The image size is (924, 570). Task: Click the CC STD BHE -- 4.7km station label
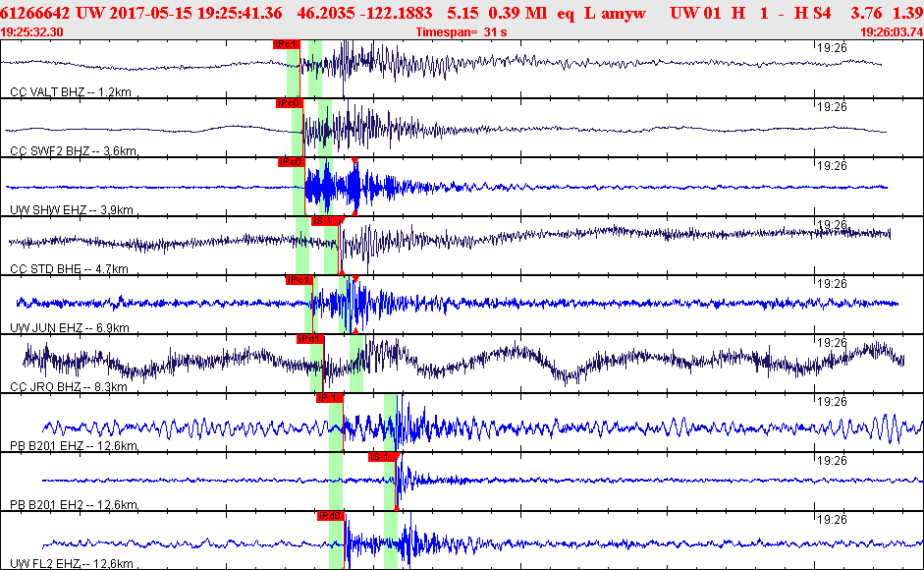[69, 269]
